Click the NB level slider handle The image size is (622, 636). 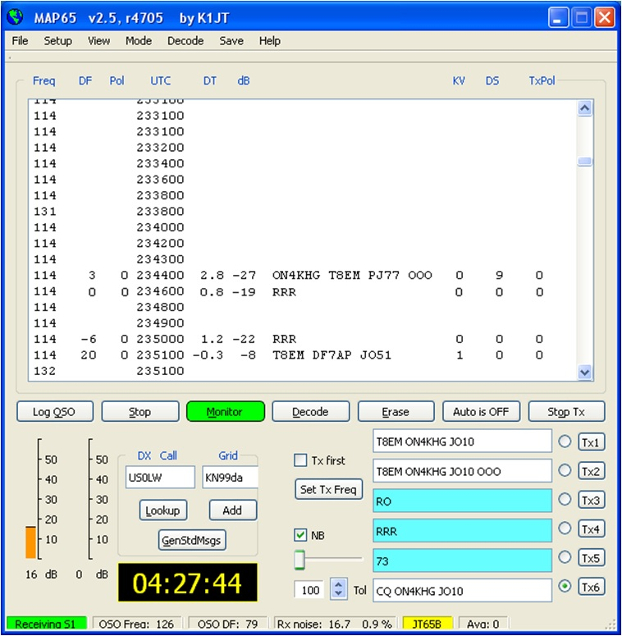coord(299,560)
